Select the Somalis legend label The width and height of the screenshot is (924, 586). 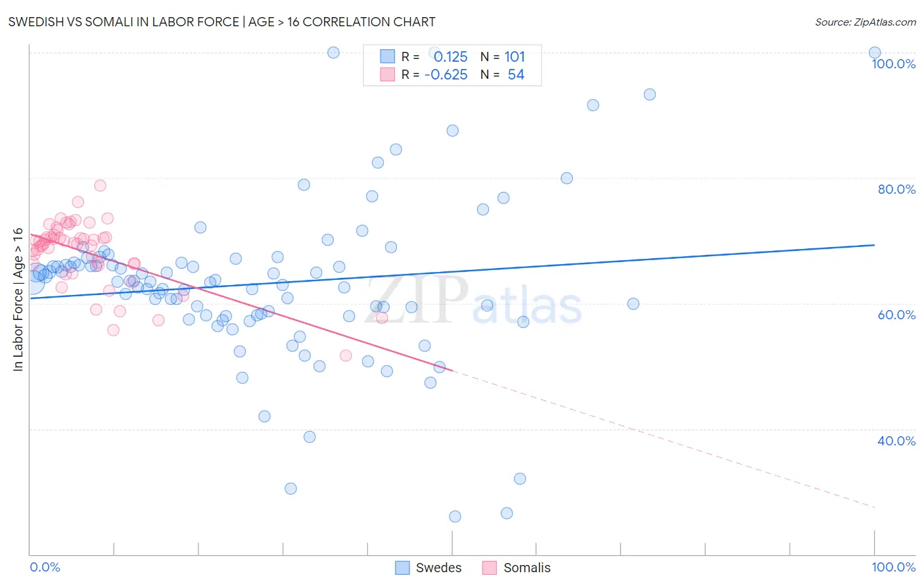point(527,568)
